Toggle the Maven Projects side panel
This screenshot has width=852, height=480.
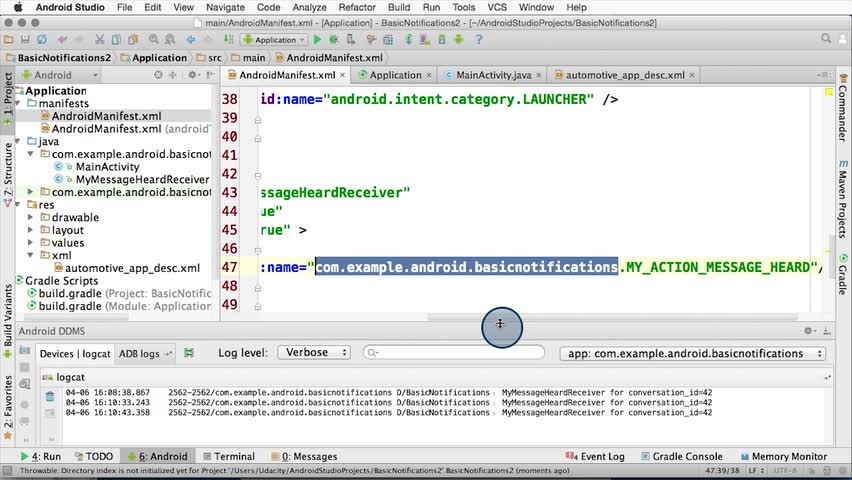pyautogui.click(x=843, y=198)
